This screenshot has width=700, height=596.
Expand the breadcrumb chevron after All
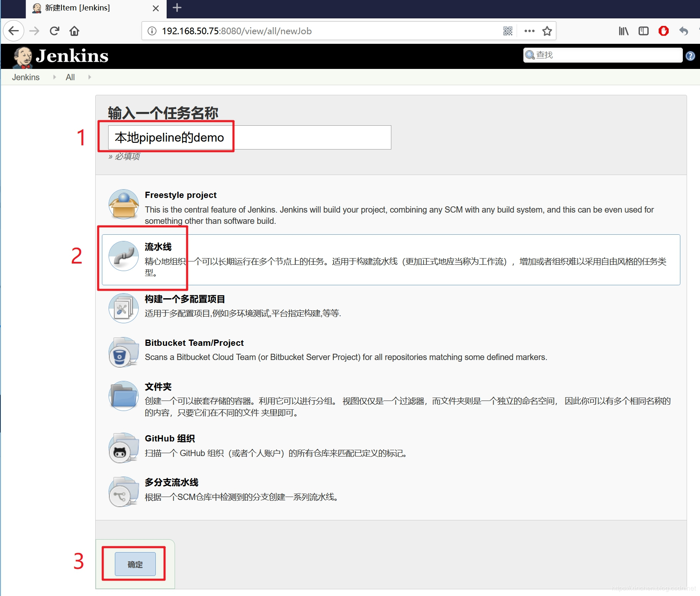89,77
